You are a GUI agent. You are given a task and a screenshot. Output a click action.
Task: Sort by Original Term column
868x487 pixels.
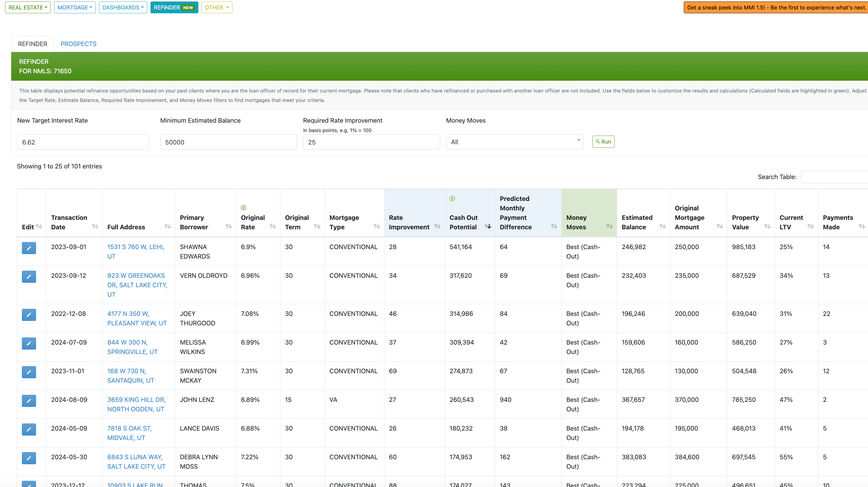click(318, 226)
